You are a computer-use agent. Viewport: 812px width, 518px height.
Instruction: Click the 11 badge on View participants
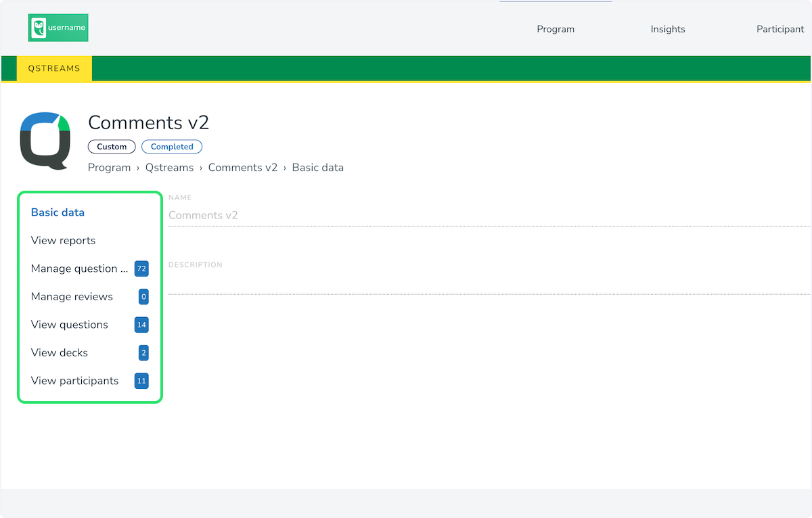[x=141, y=381]
